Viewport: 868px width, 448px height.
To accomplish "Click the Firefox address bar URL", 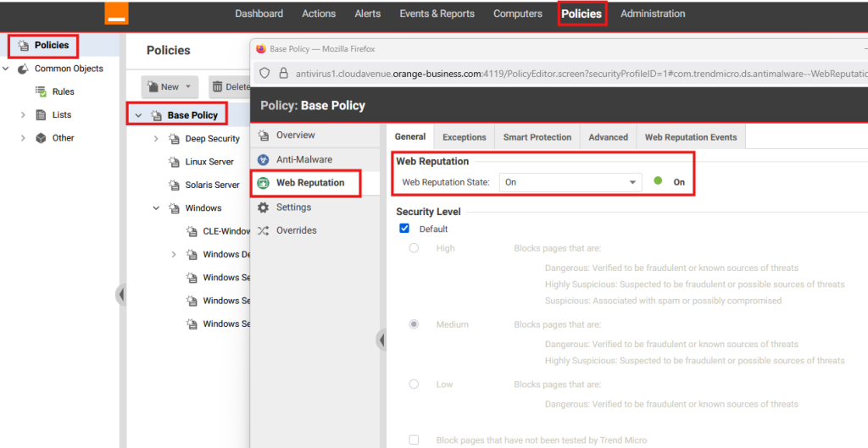I will 559,74.
